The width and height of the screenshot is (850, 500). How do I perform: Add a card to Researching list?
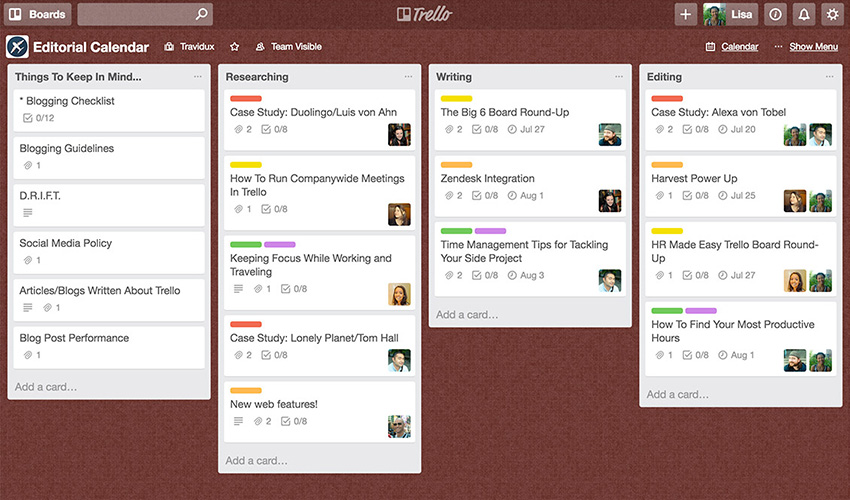256,460
